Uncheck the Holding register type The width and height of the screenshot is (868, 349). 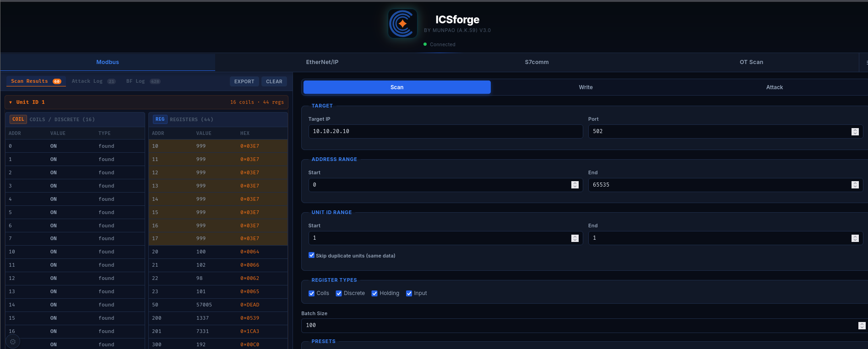click(x=374, y=293)
